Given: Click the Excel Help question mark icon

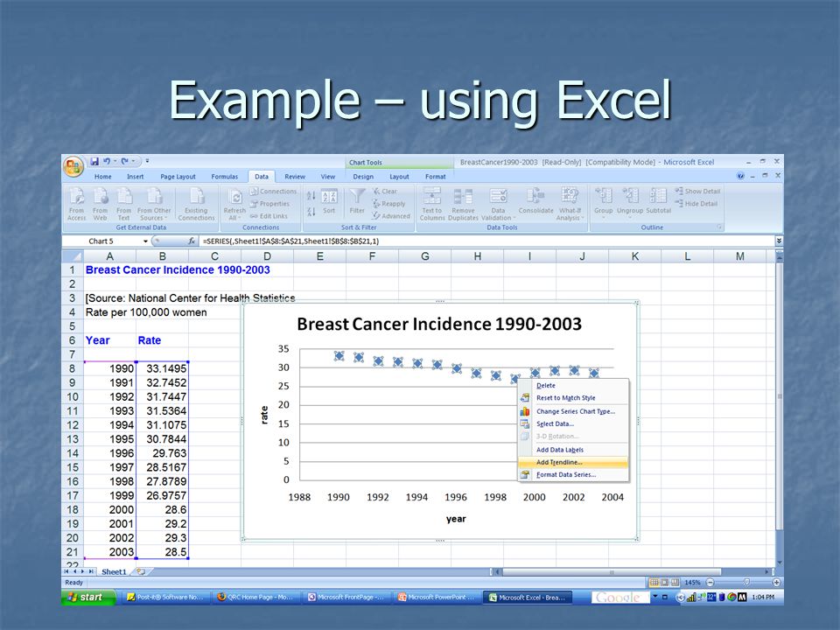Looking at the screenshot, I should coord(740,176).
